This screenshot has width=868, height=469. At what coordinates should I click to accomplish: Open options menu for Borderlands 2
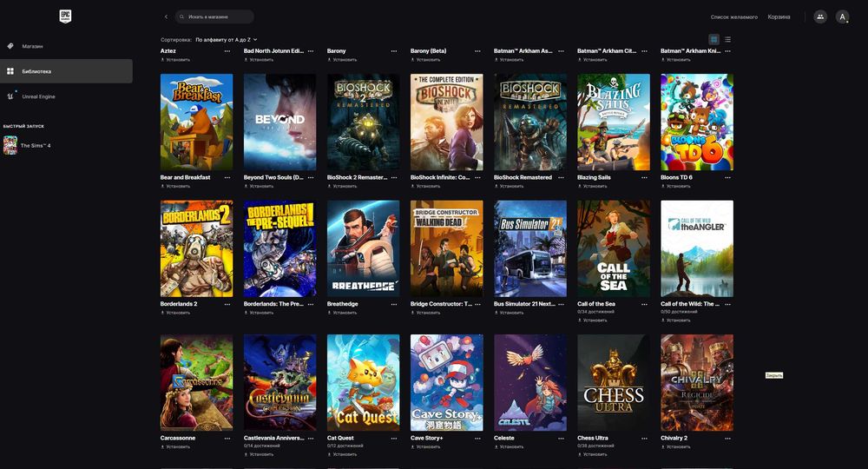227,304
